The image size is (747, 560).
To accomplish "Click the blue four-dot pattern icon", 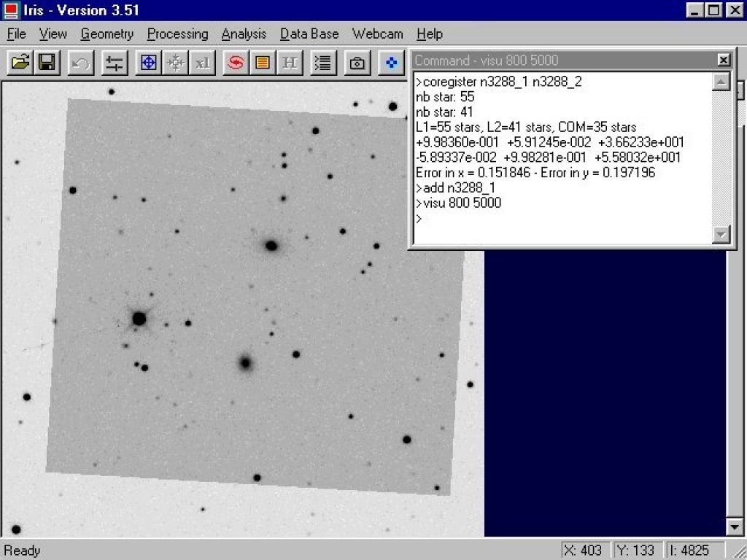I will tap(391, 63).
